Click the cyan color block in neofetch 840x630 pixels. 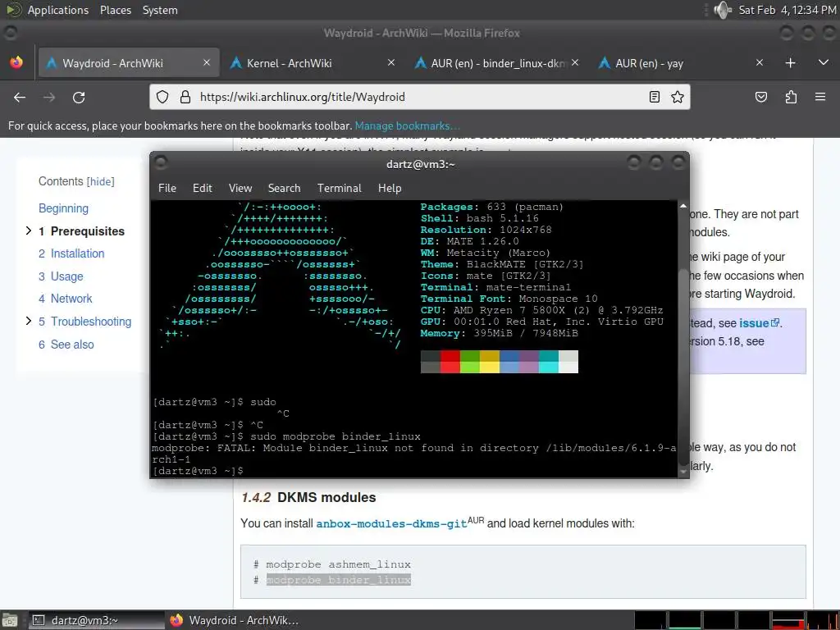(x=549, y=362)
